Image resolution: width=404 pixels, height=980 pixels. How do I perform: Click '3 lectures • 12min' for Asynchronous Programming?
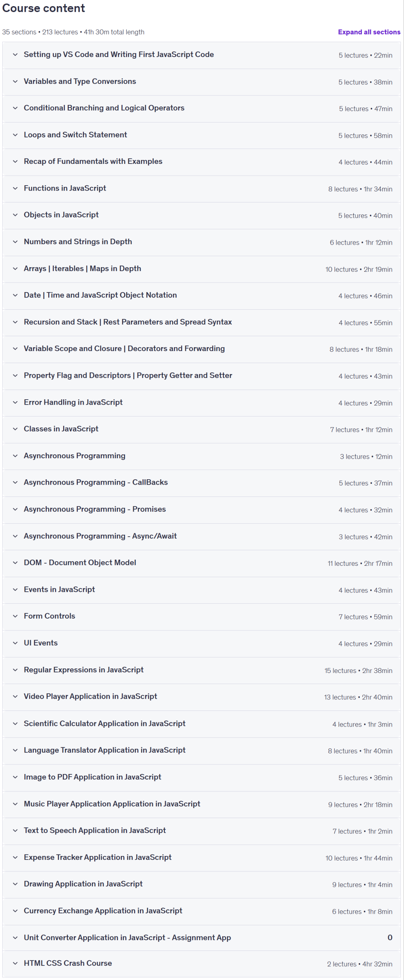366,456
